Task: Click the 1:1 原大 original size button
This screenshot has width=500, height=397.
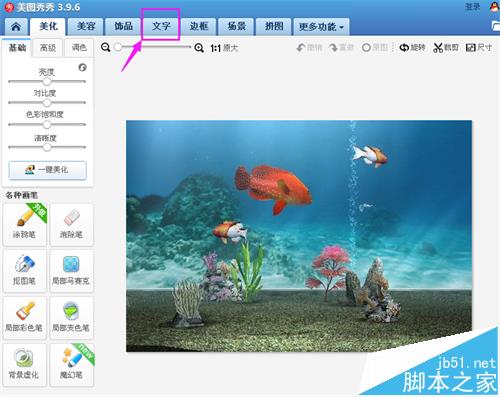Action: click(x=224, y=48)
